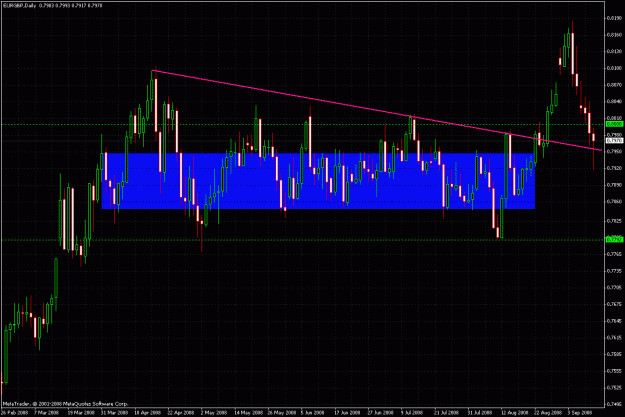The height and width of the screenshot is (417, 625).
Task: Click the 19 Mar 2008 date label
Action: click(x=81, y=413)
